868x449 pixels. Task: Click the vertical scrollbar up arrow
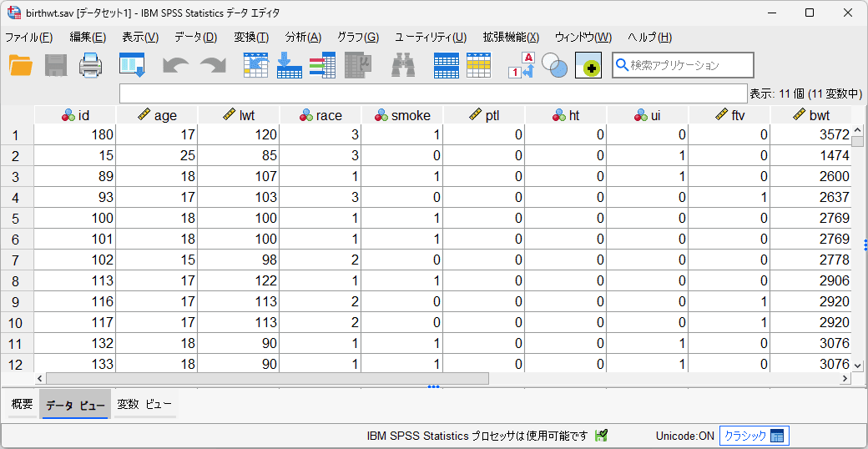click(857, 131)
